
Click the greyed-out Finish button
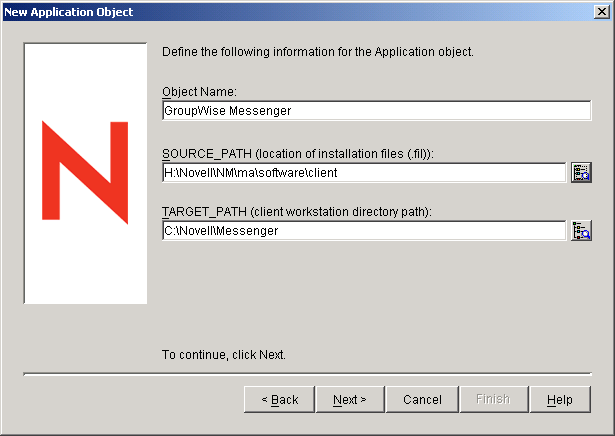[493, 400]
